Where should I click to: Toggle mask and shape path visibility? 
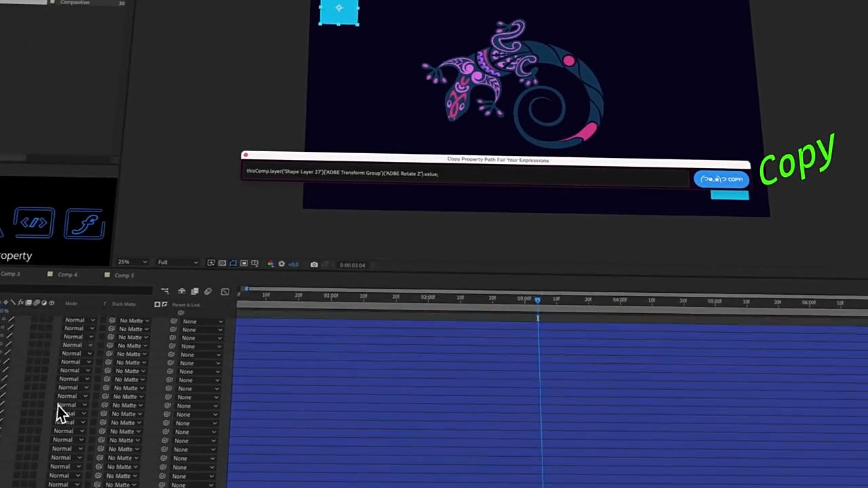click(233, 263)
